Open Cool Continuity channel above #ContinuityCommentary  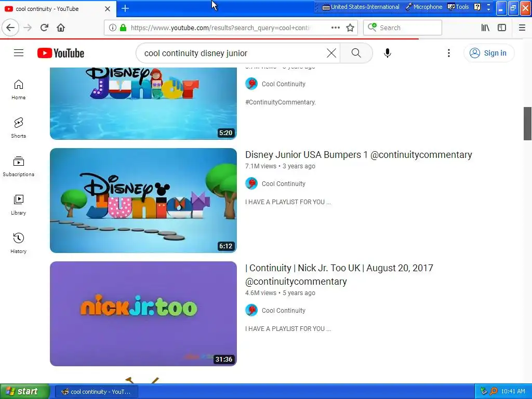pyautogui.click(x=283, y=84)
